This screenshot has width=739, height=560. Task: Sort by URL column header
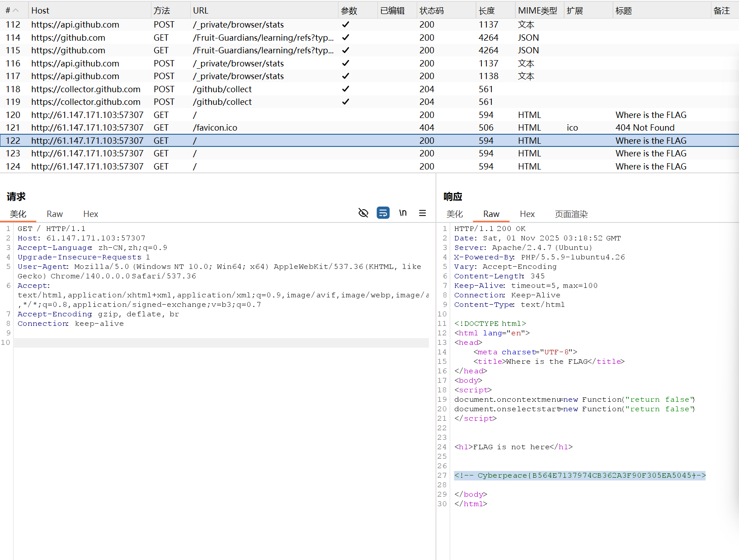264,10
